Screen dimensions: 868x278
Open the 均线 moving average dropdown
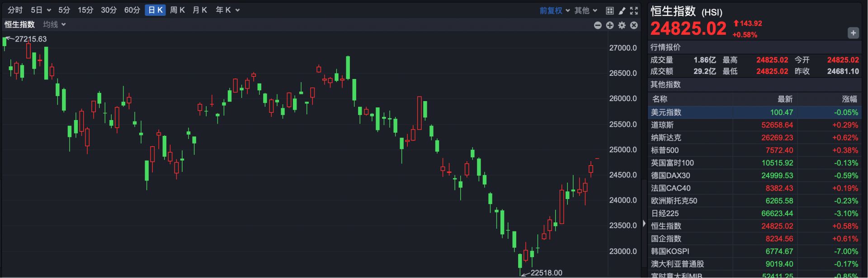[x=54, y=24]
